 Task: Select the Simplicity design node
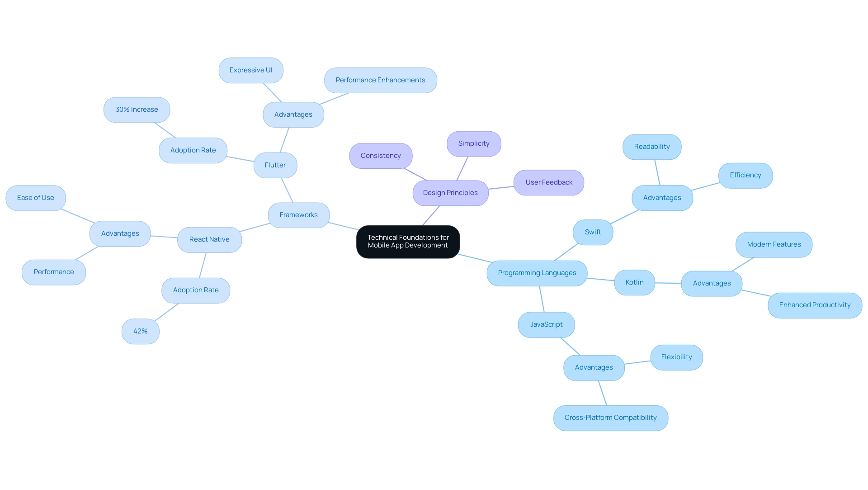(474, 143)
